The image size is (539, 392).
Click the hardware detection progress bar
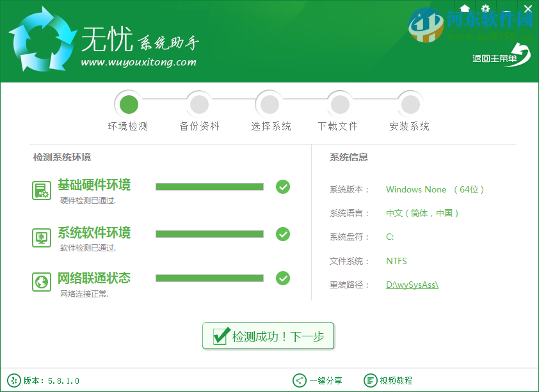[209, 187]
